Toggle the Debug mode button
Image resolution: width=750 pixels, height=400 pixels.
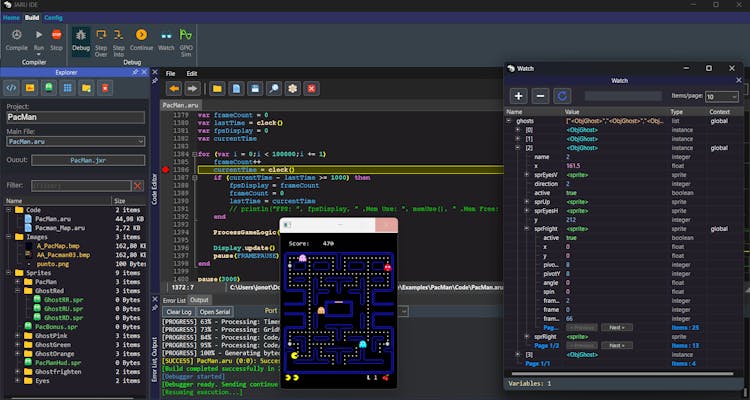(x=81, y=39)
